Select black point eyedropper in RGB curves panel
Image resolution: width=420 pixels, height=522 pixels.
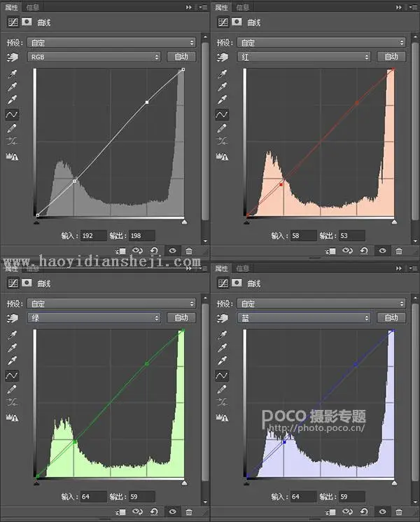coord(12,74)
